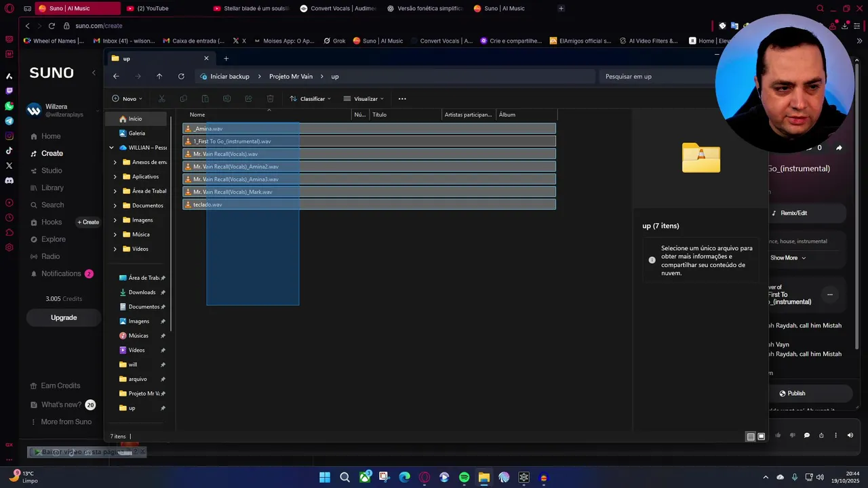Switch Explorer to details view icon
This screenshot has height=488, width=868.
pyautogui.click(x=751, y=436)
